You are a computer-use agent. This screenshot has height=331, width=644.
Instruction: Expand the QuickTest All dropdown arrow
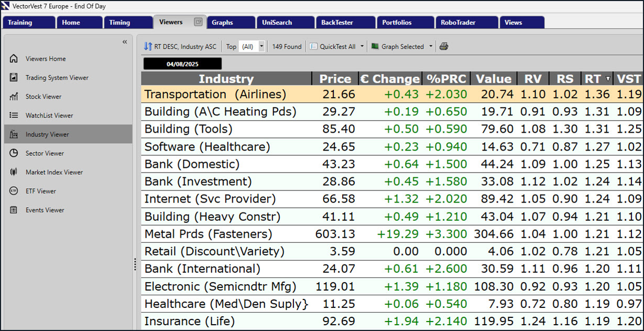(362, 46)
